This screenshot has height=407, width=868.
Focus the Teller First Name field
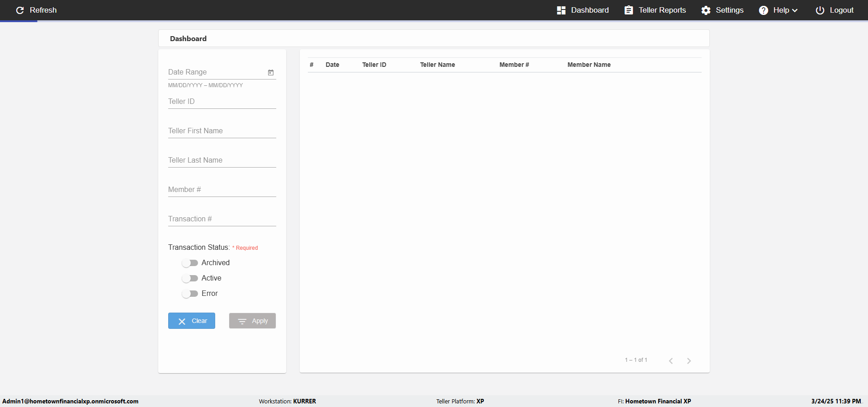point(222,131)
